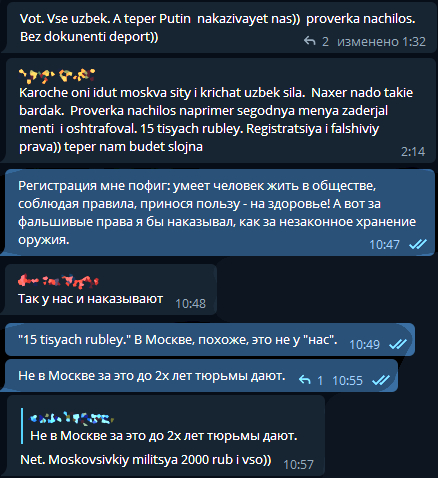This screenshot has width=438, height=478.
Task: Click double checkmark on 10:49 message
Action: [x=398, y=344]
